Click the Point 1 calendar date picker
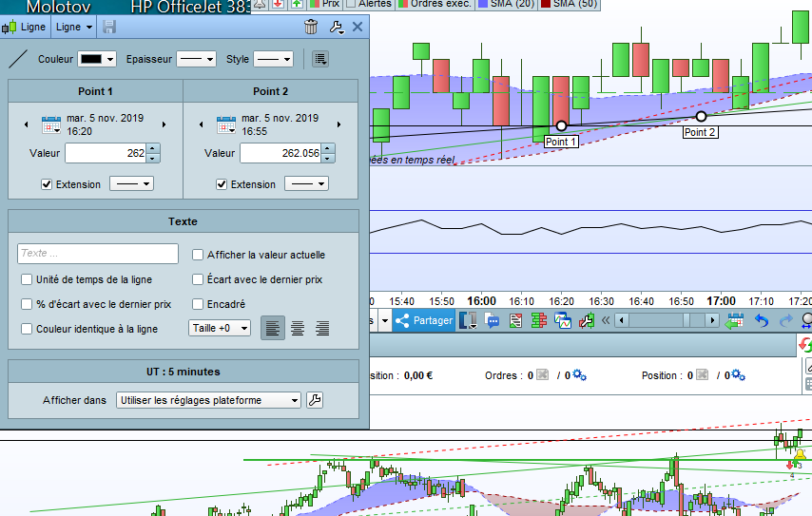812x516 pixels. tap(51, 124)
